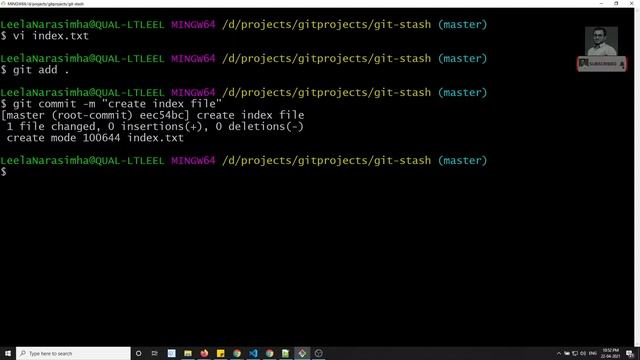640x360 pixels.
Task: Click the MINGW64 icon in title bar
Action: (3, 4)
